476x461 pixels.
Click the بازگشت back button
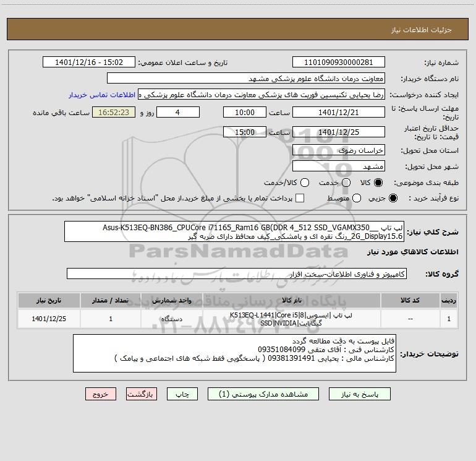coord(142,394)
